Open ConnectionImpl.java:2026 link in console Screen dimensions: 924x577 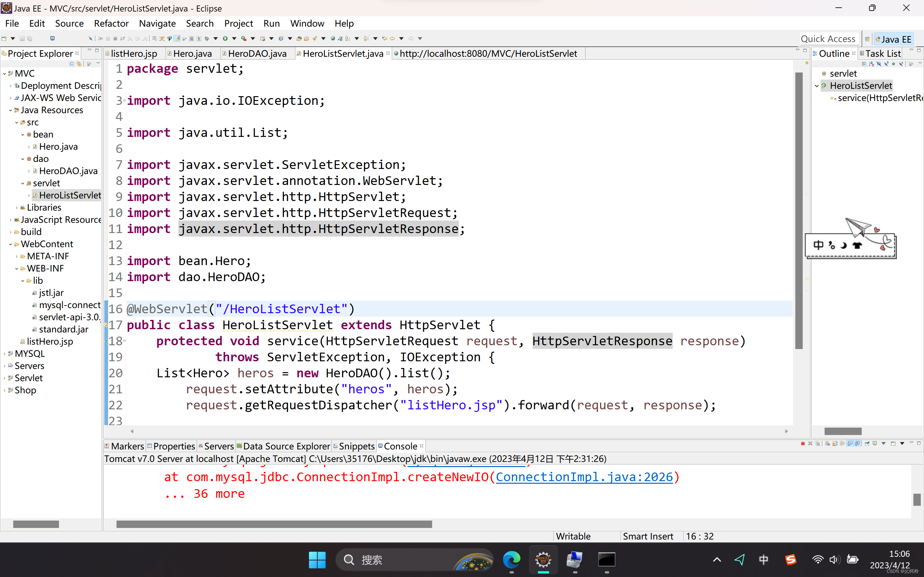tap(584, 477)
